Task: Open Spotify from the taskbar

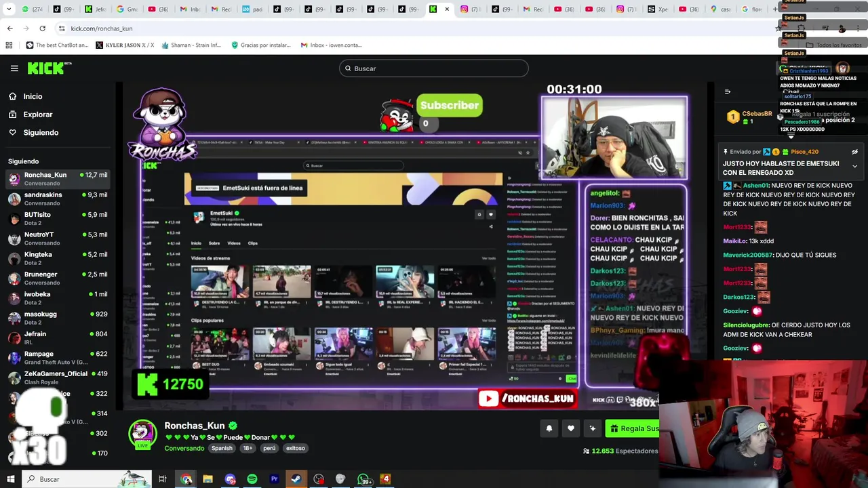Action: pos(252,479)
